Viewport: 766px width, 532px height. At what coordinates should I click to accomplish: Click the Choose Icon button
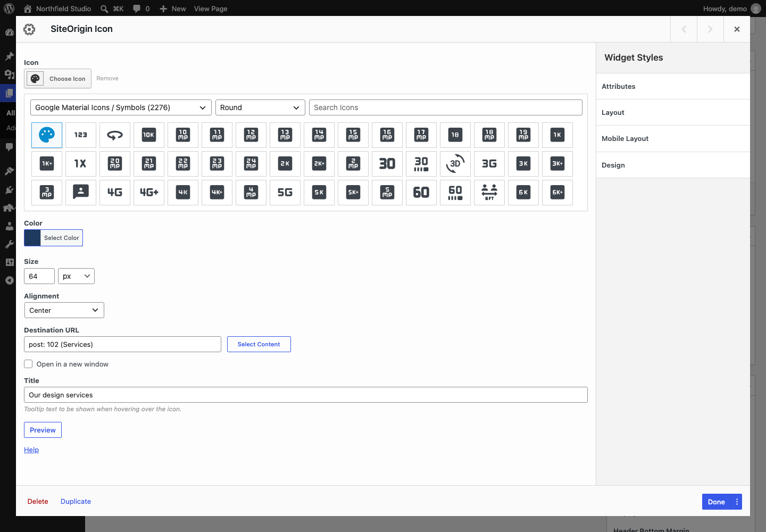coord(57,79)
